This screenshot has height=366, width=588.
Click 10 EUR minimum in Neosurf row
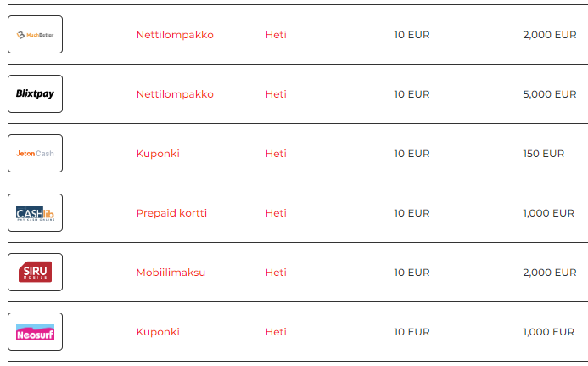(412, 332)
